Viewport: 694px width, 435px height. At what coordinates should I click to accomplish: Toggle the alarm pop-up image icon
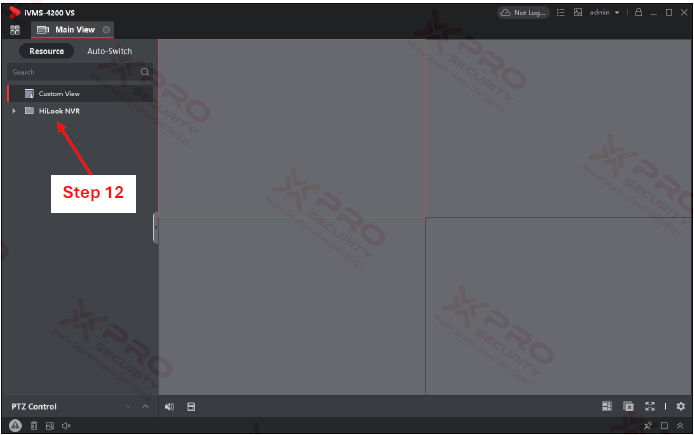(x=50, y=425)
